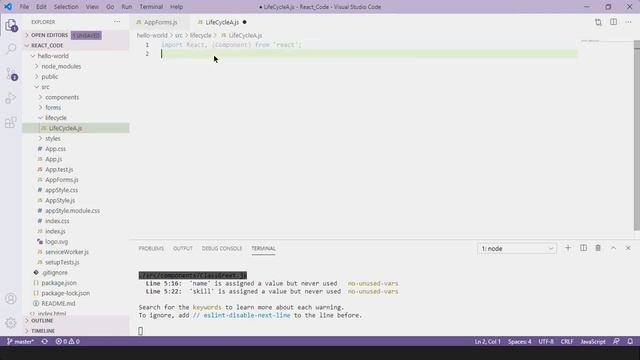Open Source Control view in activity bar
The height and width of the screenshot is (360, 640).
11,73
